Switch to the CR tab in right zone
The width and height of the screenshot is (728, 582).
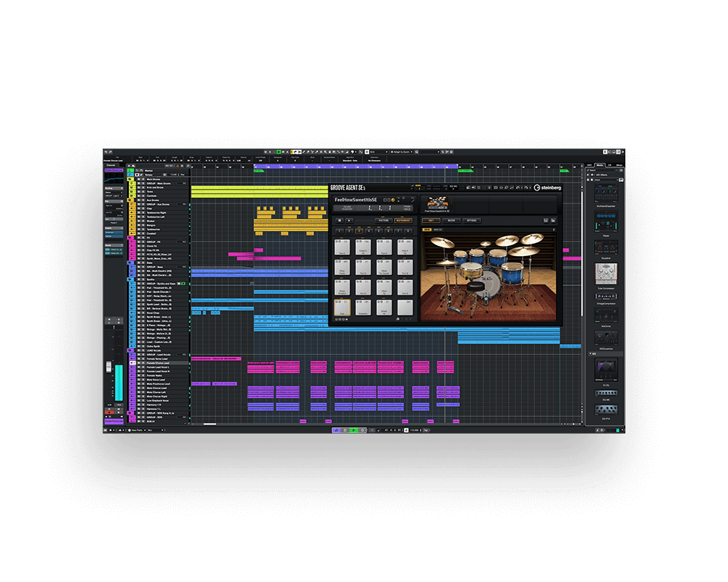pyautogui.click(x=610, y=165)
